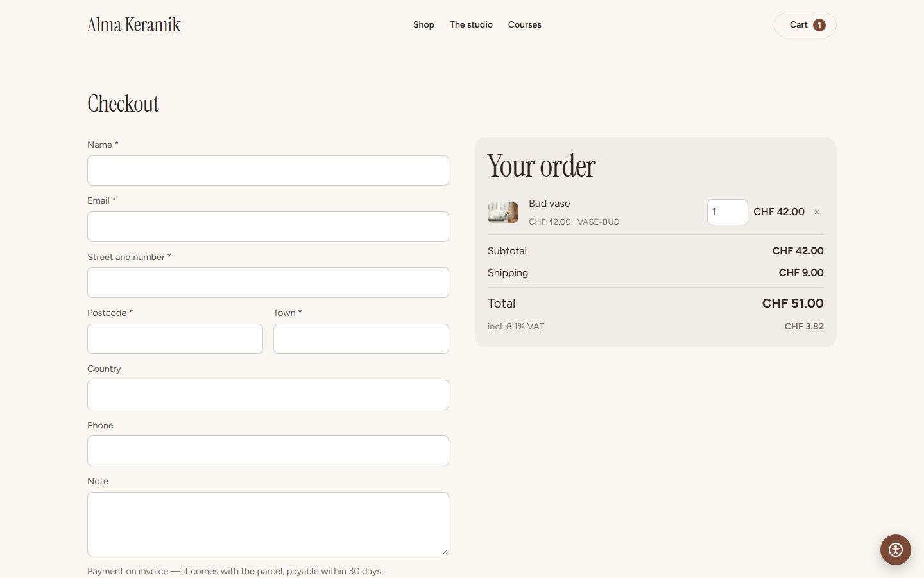Click the Subtotal label

click(507, 251)
